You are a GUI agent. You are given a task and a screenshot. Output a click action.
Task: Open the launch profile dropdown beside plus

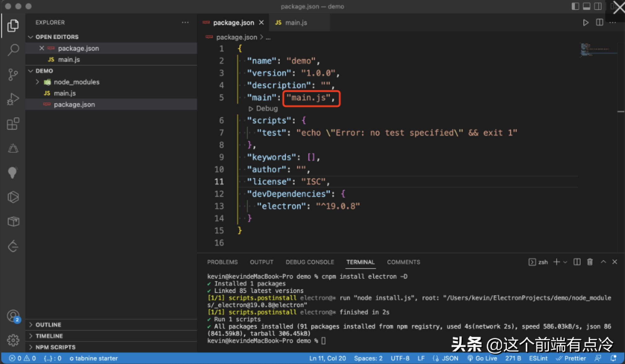[565, 262]
